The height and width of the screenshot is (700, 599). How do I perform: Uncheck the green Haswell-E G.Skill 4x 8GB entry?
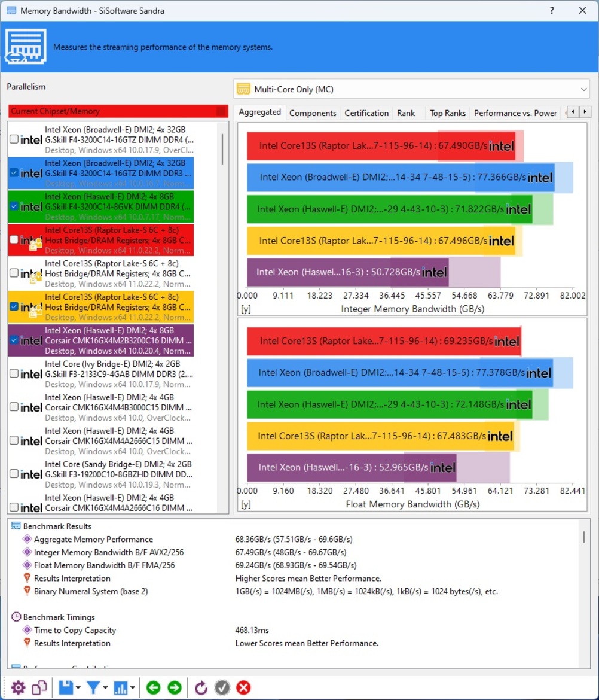click(x=14, y=206)
